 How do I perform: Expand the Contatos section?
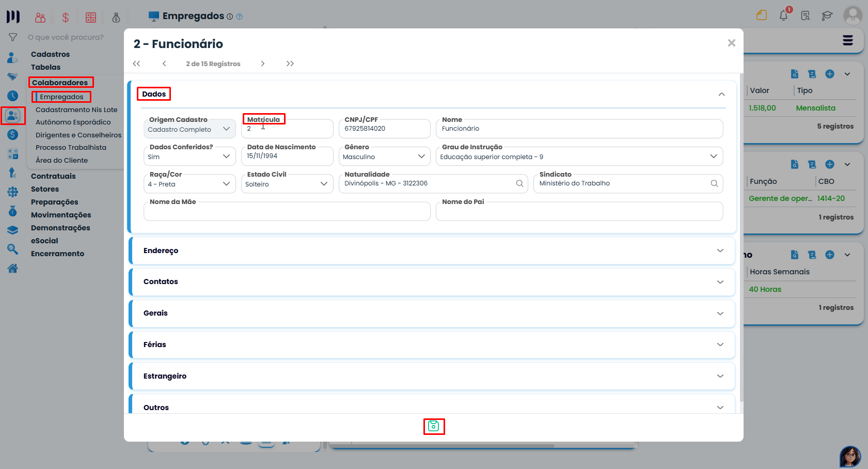(x=432, y=282)
